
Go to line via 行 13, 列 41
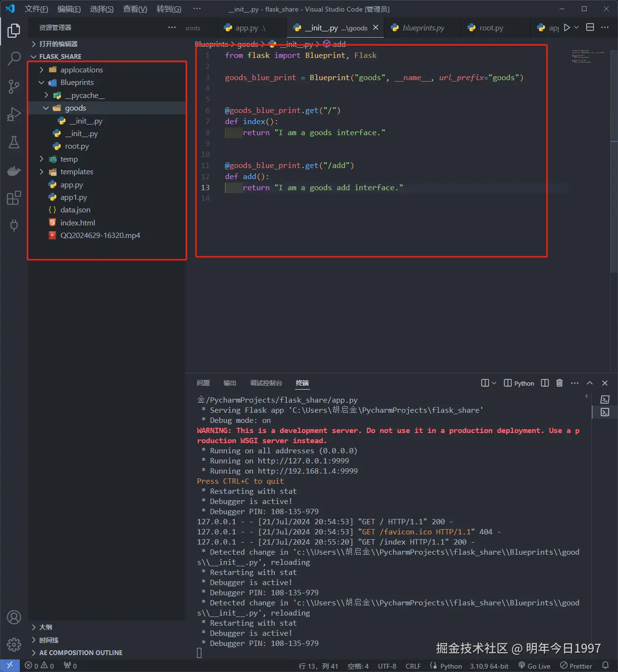pos(318,666)
